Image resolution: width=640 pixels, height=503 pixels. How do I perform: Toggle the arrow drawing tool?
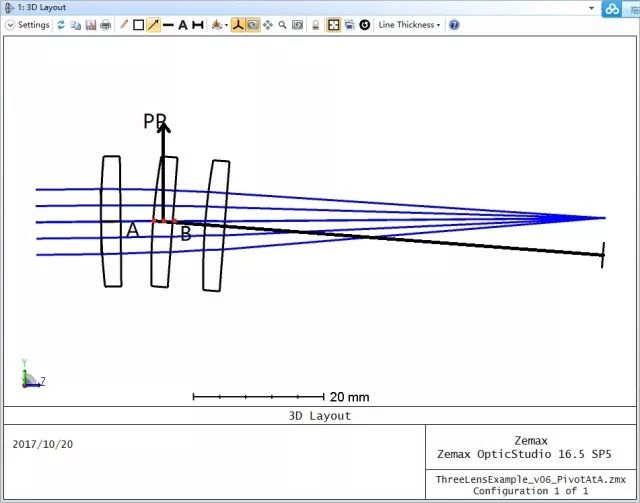(153, 25)
